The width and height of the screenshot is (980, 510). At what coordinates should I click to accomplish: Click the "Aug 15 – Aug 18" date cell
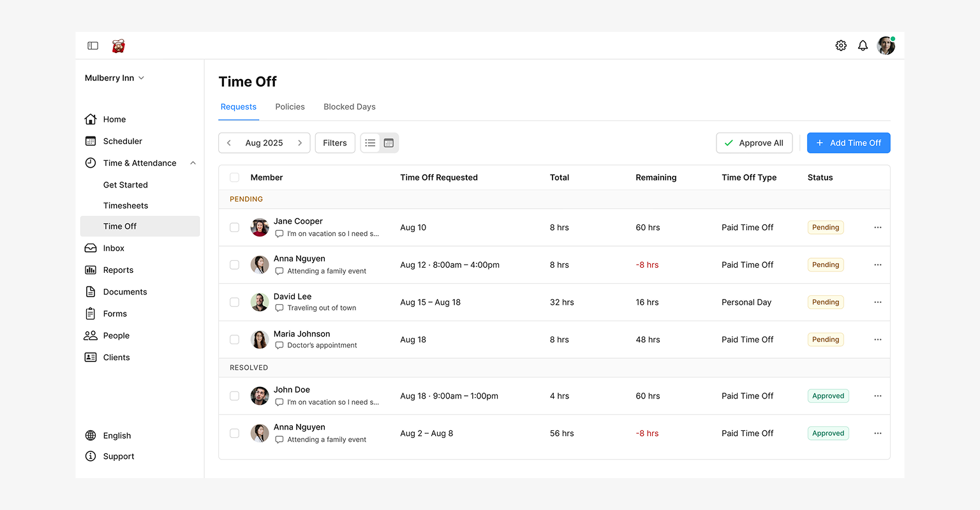pyautogui.click(x=431, y=302)
